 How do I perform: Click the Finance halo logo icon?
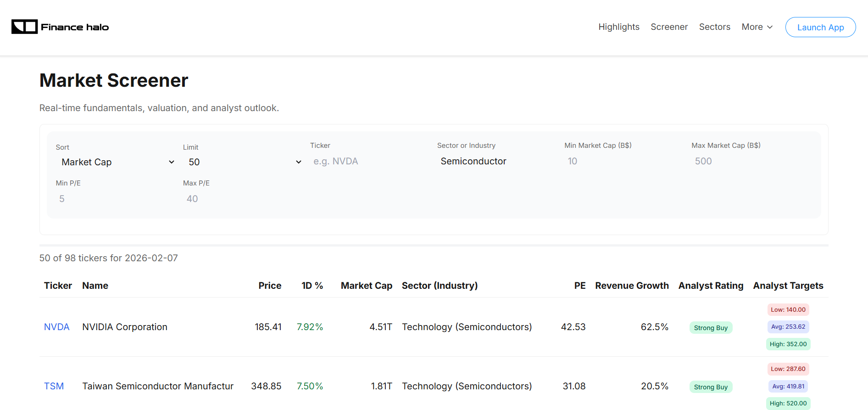24,27
